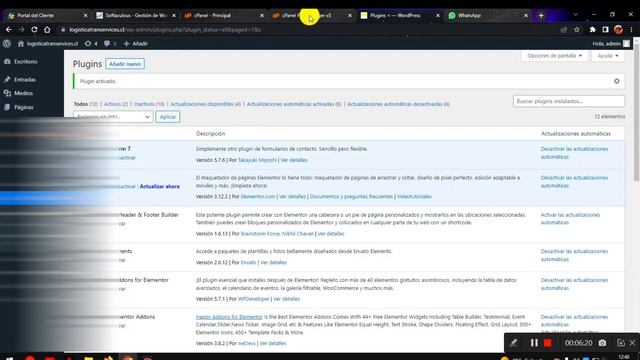
Task: Open logisticatranservices.cl site link in admin bar
Action: [48, 44]
